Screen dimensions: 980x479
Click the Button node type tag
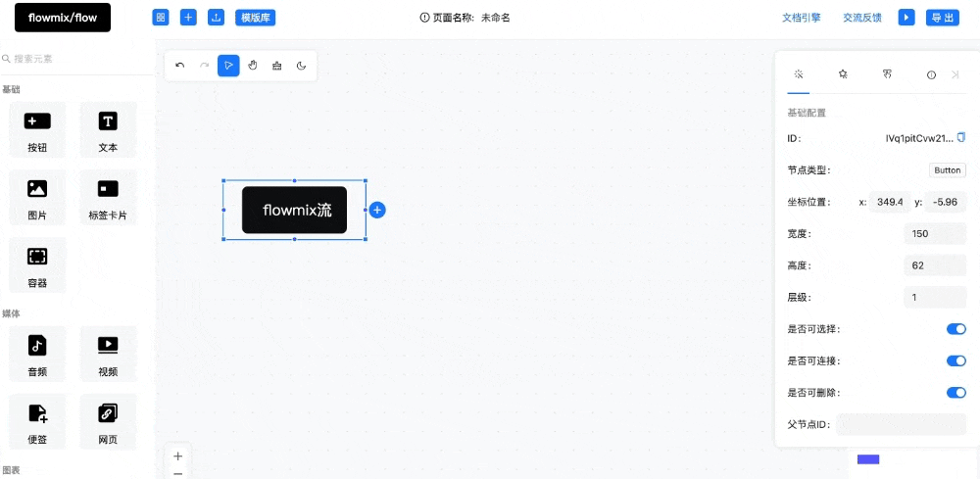(948, 169)
